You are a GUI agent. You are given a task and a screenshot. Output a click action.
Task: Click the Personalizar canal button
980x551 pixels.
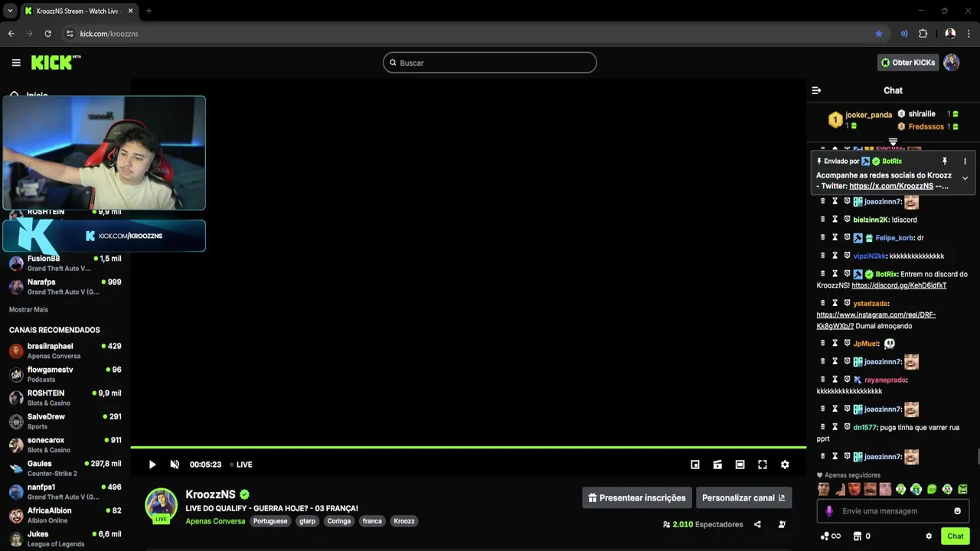coord(743,497)
